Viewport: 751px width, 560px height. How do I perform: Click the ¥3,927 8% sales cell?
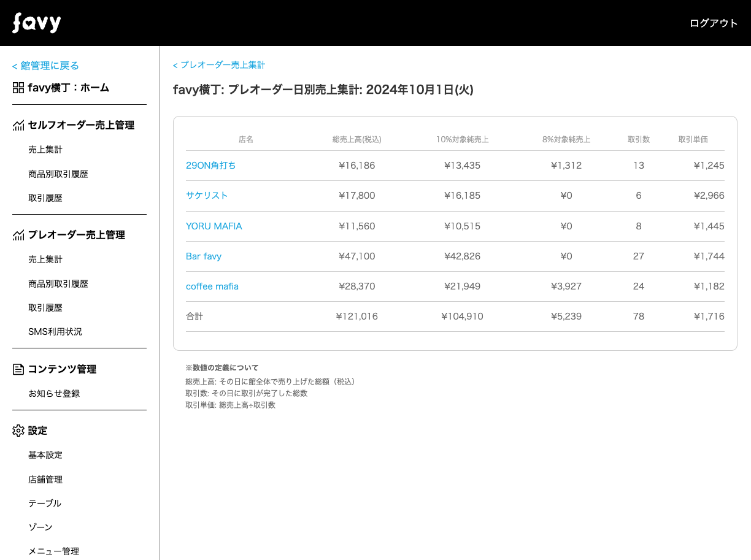point(566,286)
